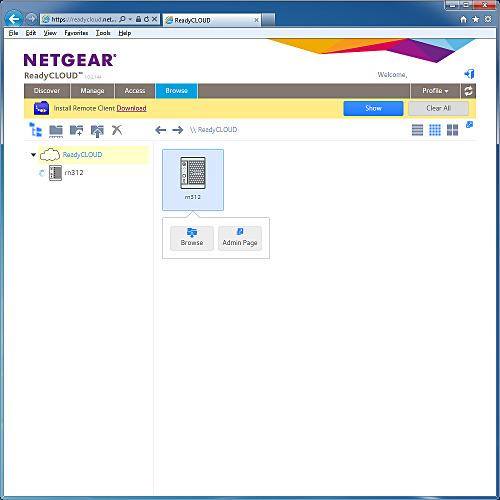This screenshot has height=500, width=500.
Task: Open browser Tools gear icon
Action: tap(488, 19)
